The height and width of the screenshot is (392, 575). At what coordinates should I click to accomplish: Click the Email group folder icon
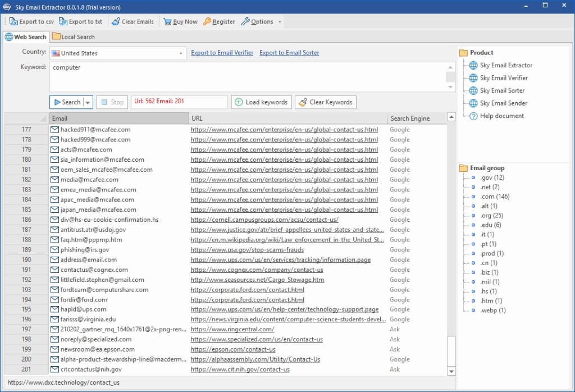point(463,168)
